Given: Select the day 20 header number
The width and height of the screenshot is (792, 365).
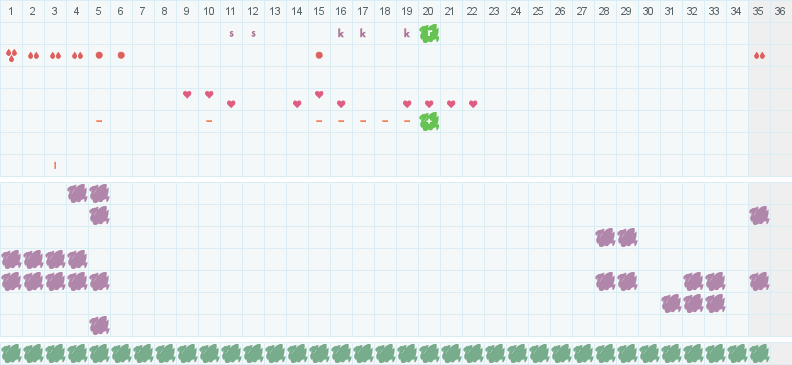Looking at the screenshot, I should [x=429, y=11].
